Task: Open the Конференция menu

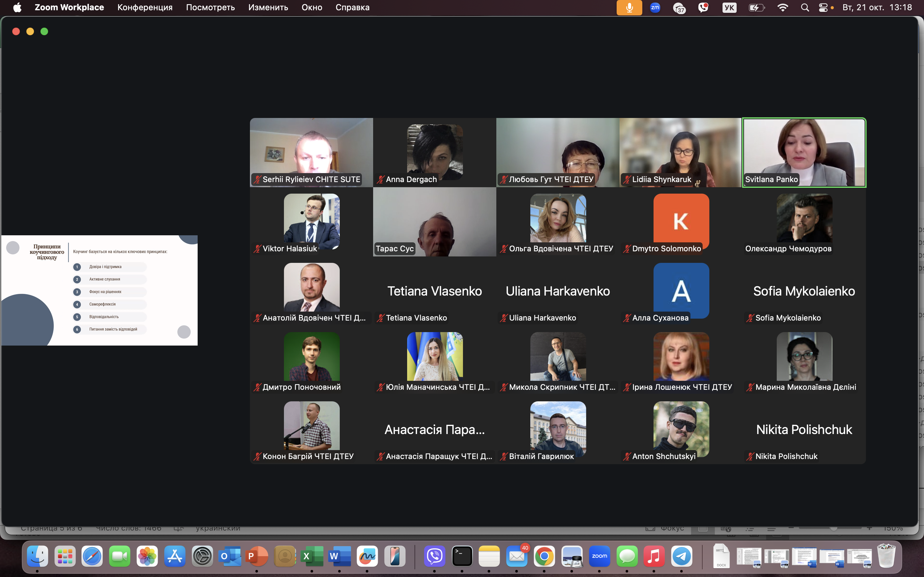Action: tap(145, 8)
